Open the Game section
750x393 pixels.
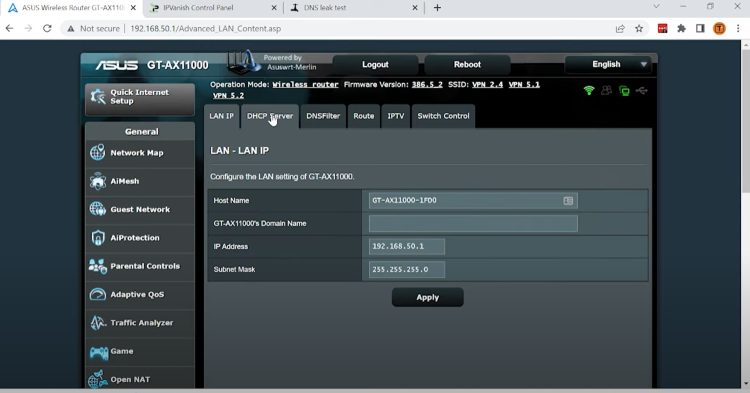140,351
